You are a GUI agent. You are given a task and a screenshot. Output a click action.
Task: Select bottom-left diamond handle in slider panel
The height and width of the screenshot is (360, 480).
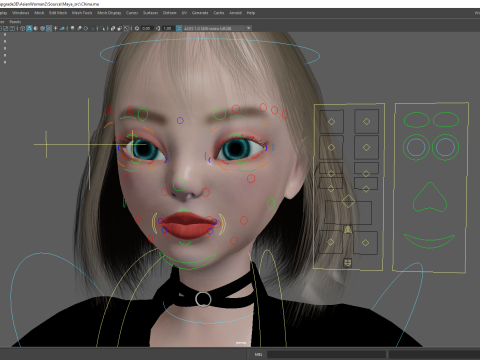(331, 242)
